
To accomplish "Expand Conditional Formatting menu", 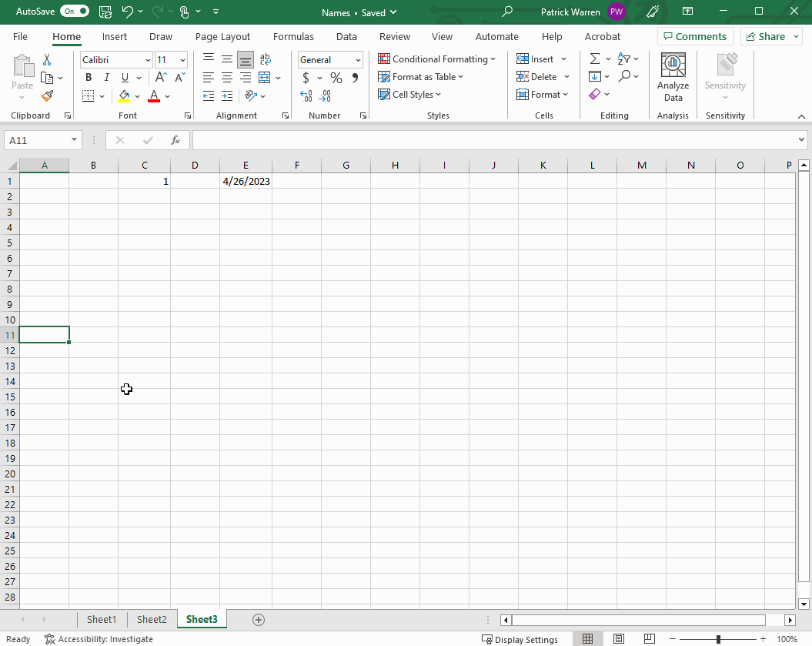I will tap(436, 59).
